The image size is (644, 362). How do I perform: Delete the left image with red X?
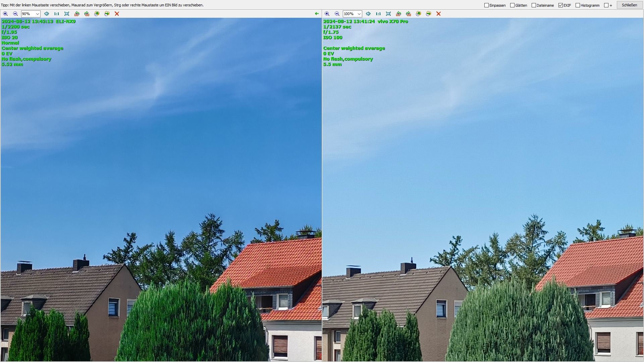pyautogui.click(x=117, y=14)
